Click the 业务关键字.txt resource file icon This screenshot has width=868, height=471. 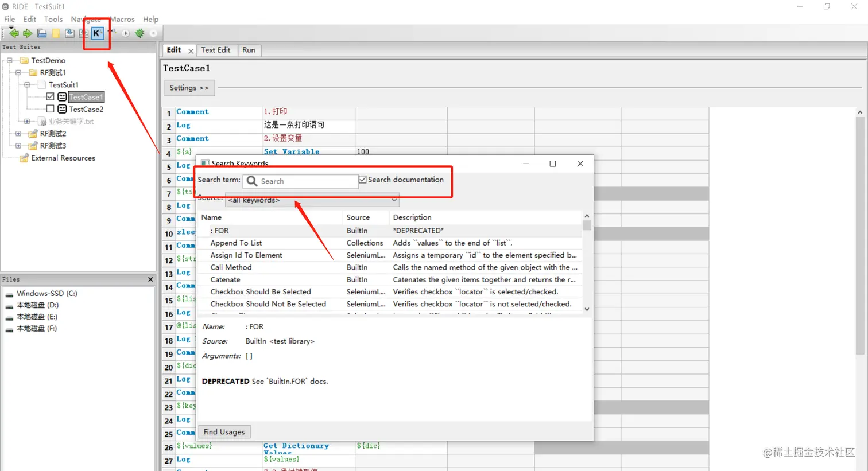pyautogui.click(x=42, y=122)
